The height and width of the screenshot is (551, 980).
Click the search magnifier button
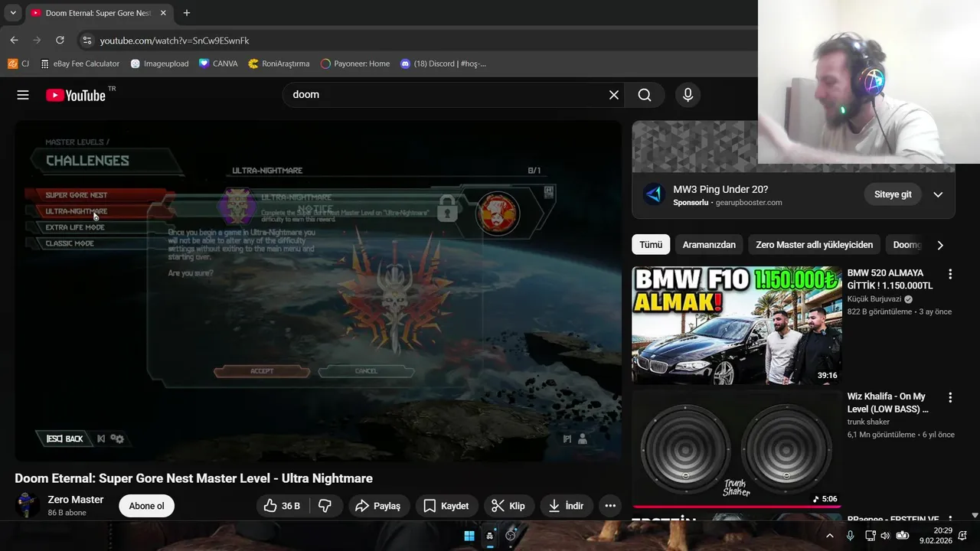pos(645,95)
